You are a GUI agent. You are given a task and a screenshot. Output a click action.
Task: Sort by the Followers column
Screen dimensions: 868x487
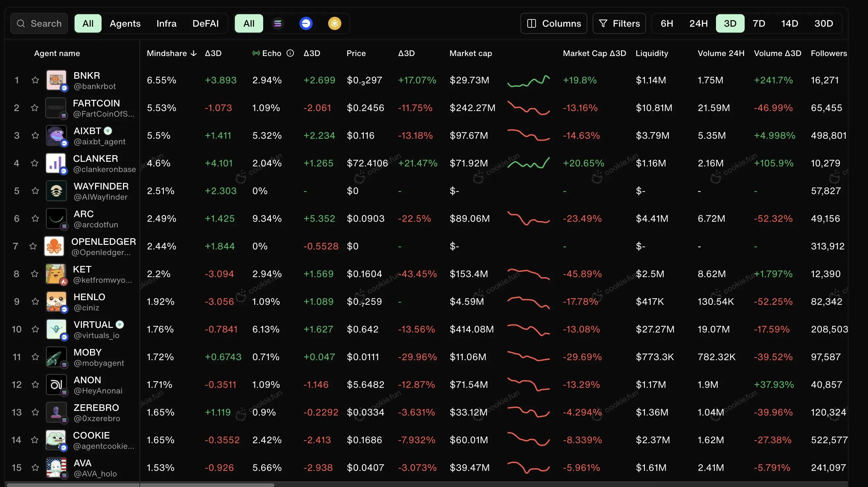coord(828,53)
